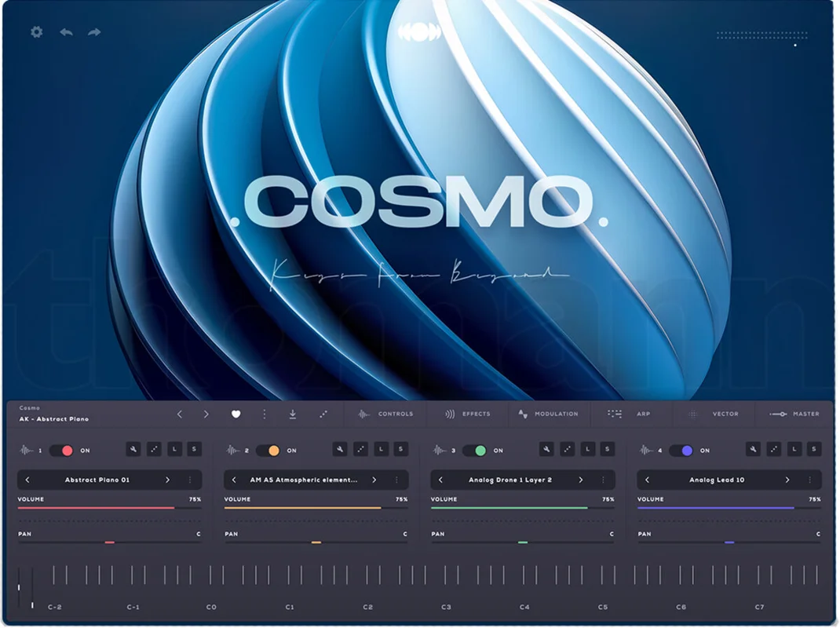
Task: Toggle layer 1 red ON switch
Action: (61, 451)
